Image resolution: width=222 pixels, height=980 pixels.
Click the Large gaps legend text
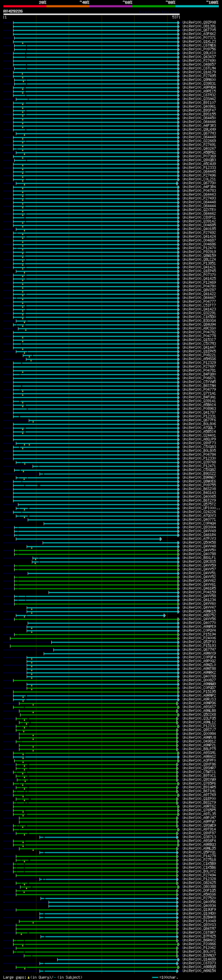click(x=15, y=977)
